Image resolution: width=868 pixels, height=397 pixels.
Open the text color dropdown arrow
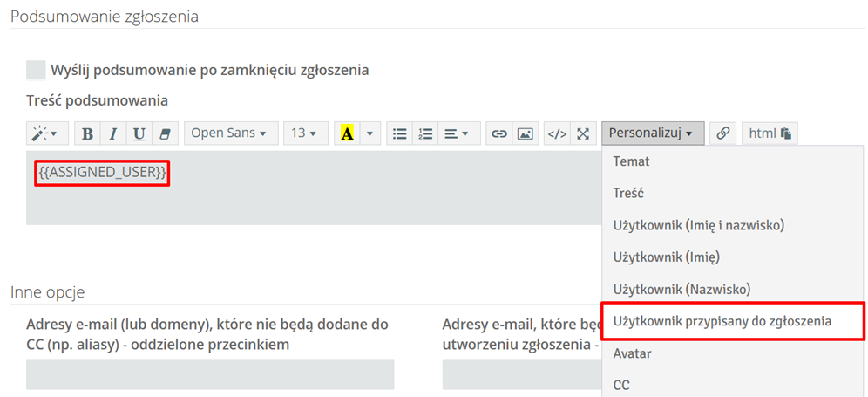[x=370, y=133]
